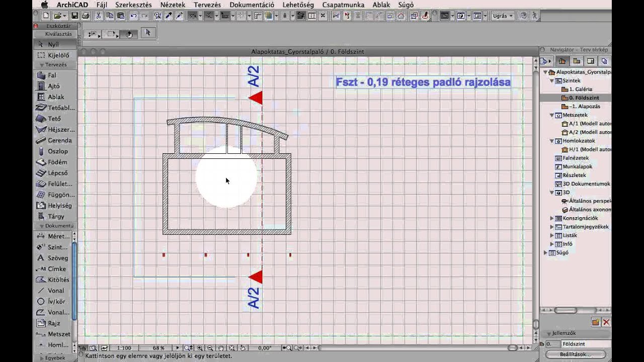This screenshot has width=644, height=362.
Task: Select the Oszlop (column) tool
Action: pyautogui.click(x=54, y=151)
